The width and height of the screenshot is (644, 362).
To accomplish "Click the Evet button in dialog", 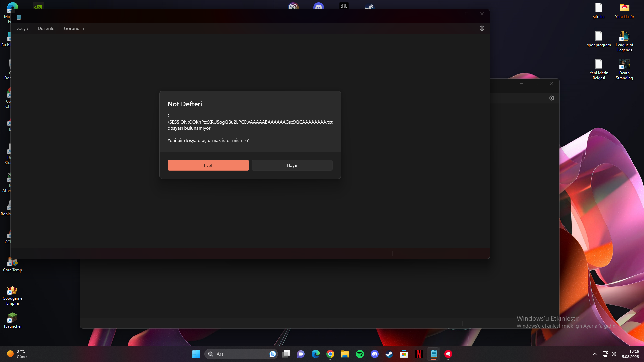I will [x=208, y=165].
